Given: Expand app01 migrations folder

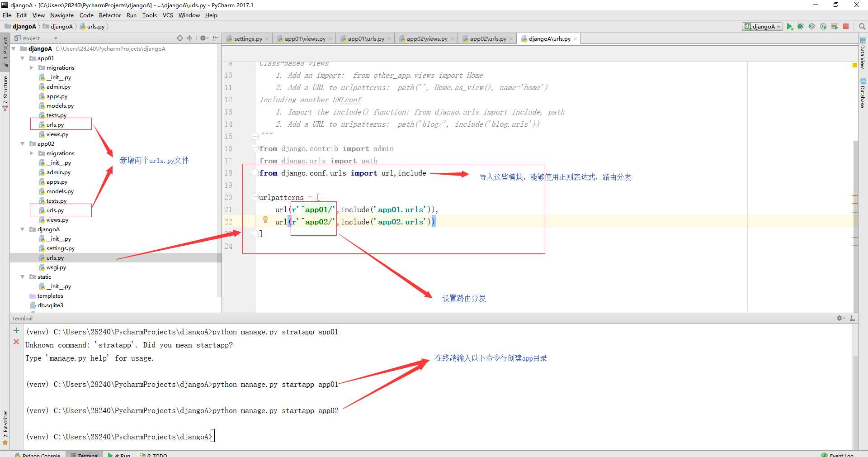Looking at the screenshot, I should tap(32, 68).
